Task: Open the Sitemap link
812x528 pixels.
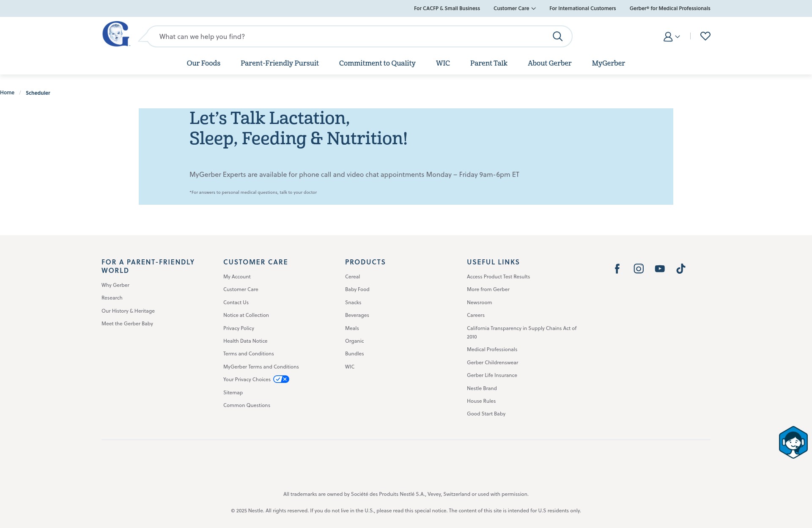Action: click(x=233, y=393)
